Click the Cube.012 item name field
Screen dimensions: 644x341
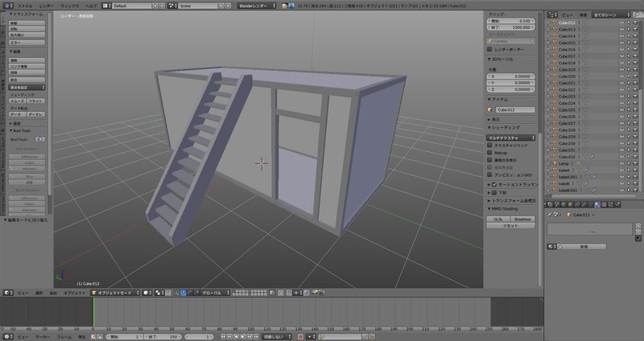(515, 110)
